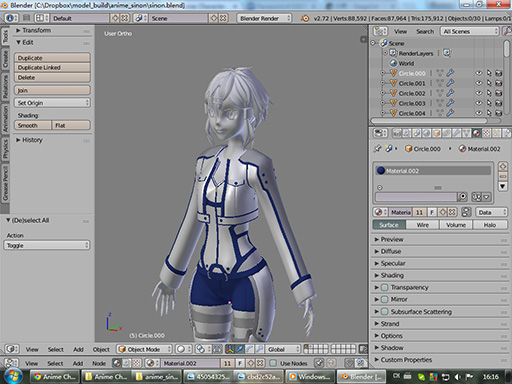This screenshot has height=384, width=512.
Task: Toggle fake user F in properties panel
Action: pos(432,212)
